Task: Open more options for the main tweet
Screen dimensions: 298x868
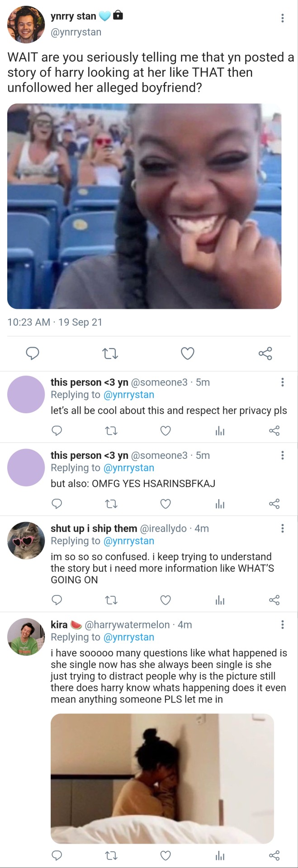Action: click(x=283, y=18)
